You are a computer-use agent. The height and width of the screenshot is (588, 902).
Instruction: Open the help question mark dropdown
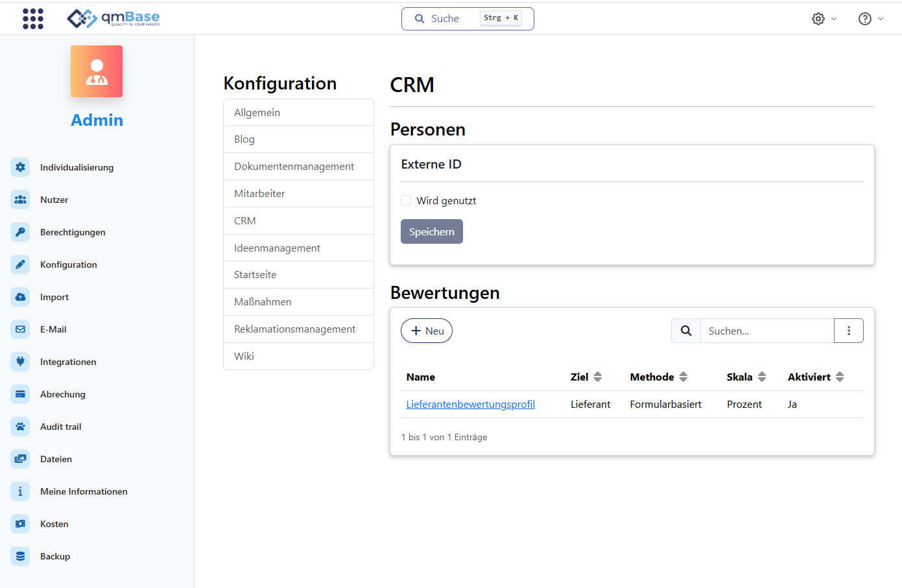point(871,19)
